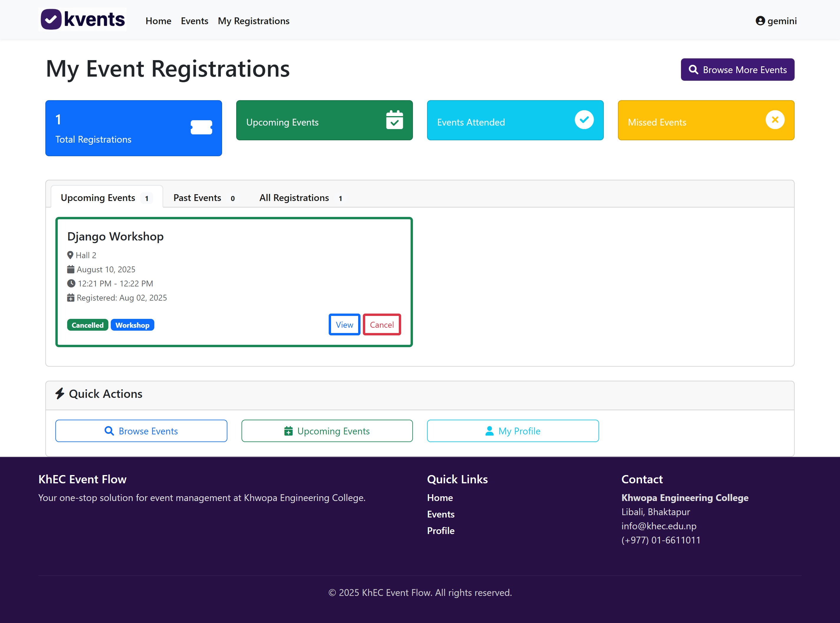Click the X circle on Missed Events card
This screenshot has height=623, width=840.
click(775, 120)
